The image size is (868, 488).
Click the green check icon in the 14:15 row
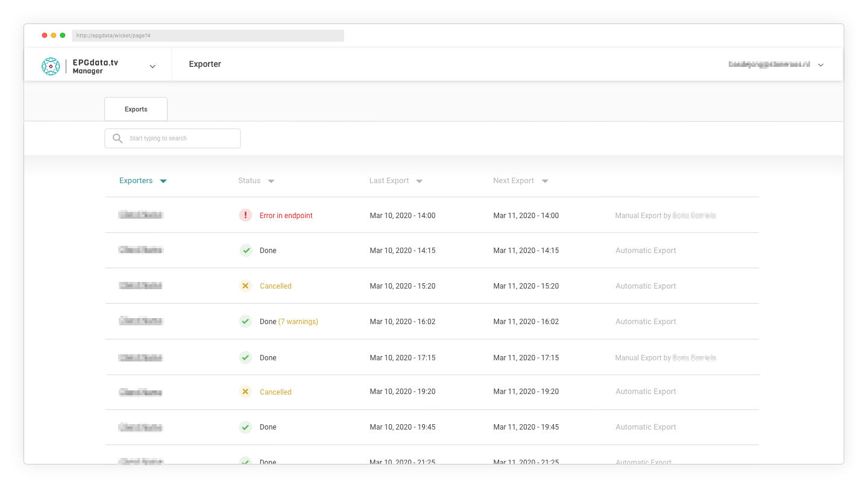click(245, 250)
